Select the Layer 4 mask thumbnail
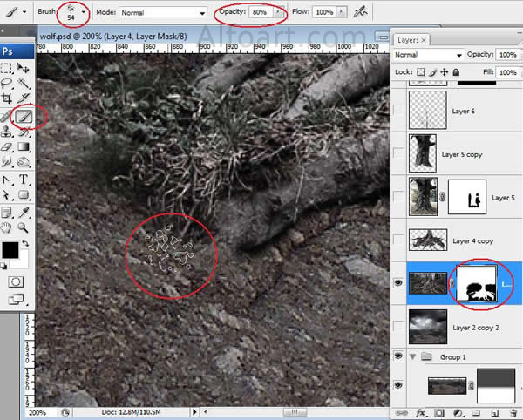 pos(477,284)
